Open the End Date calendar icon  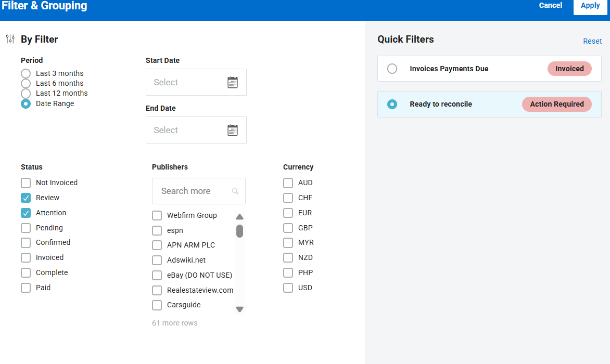(x=233, y=130)
